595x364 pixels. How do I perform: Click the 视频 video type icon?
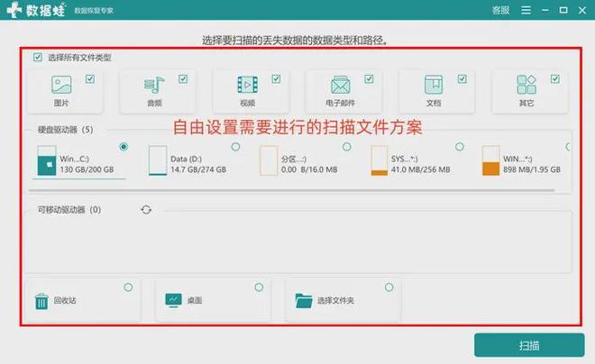[x=247, y=85]
